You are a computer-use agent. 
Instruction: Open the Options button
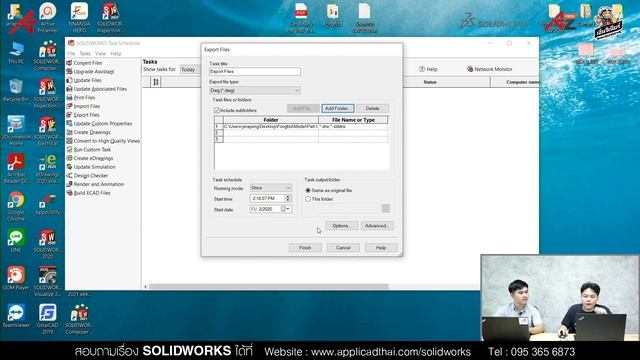click(x=341, y=226)
